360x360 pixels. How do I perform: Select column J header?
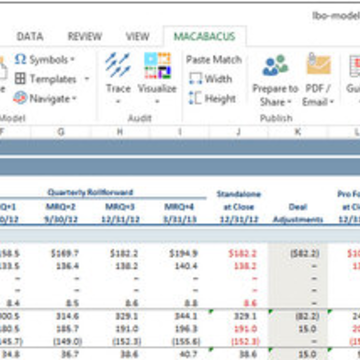(x=238, y=132)
